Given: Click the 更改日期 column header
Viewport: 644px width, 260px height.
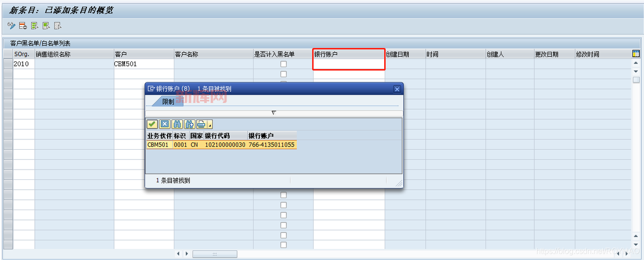Looking at the screenshot, I should tap(554, 54).
